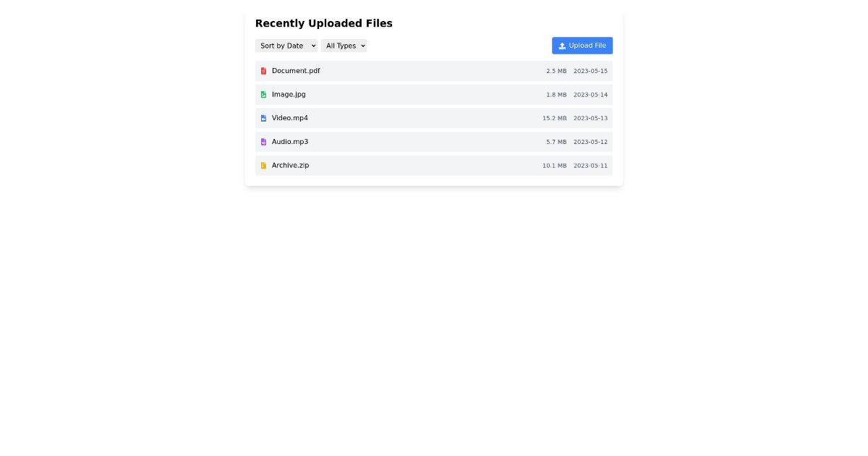
Task: Open the All Types filter dropdown
Action: coord(344,45)
